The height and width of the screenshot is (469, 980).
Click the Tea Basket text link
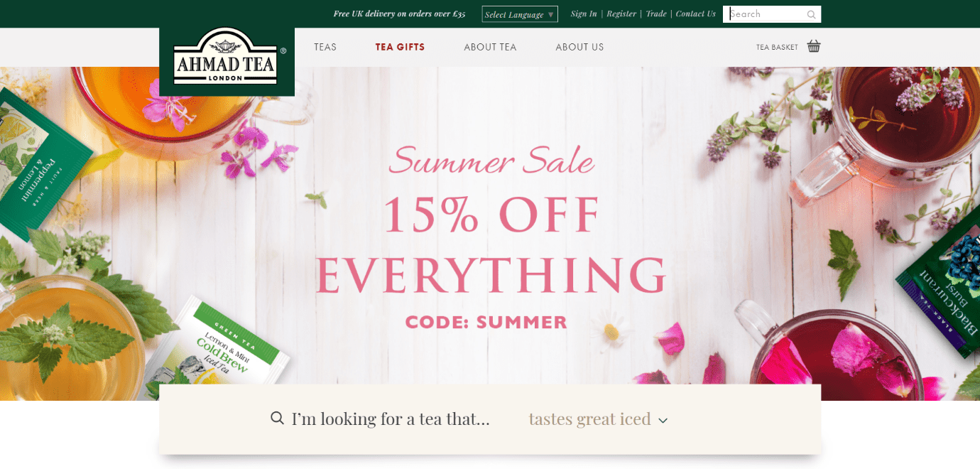tap(777, 48)
